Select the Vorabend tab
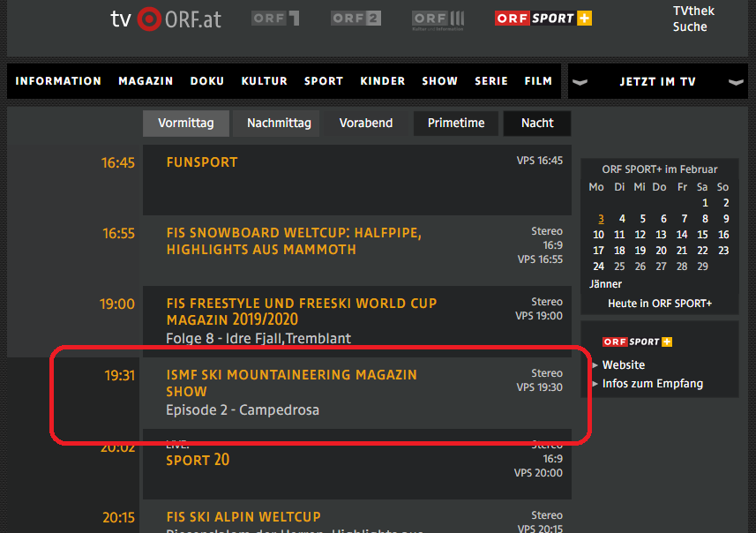This screenshot has width=756, height=533. click(366, 124)
